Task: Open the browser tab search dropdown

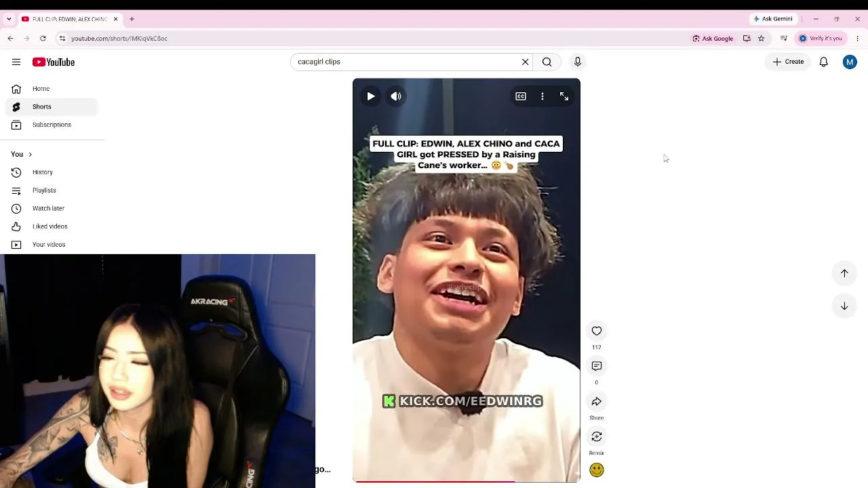Action: click(x=9, y=19)
